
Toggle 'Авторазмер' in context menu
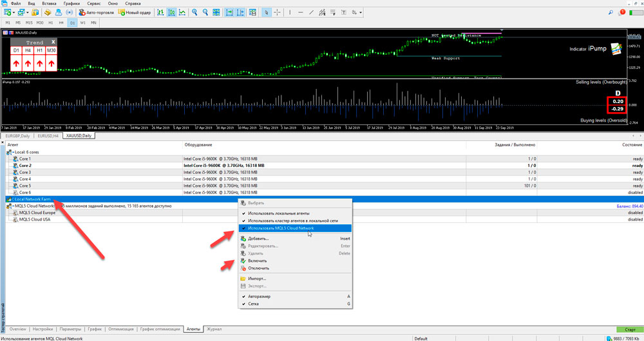[295, 297]
